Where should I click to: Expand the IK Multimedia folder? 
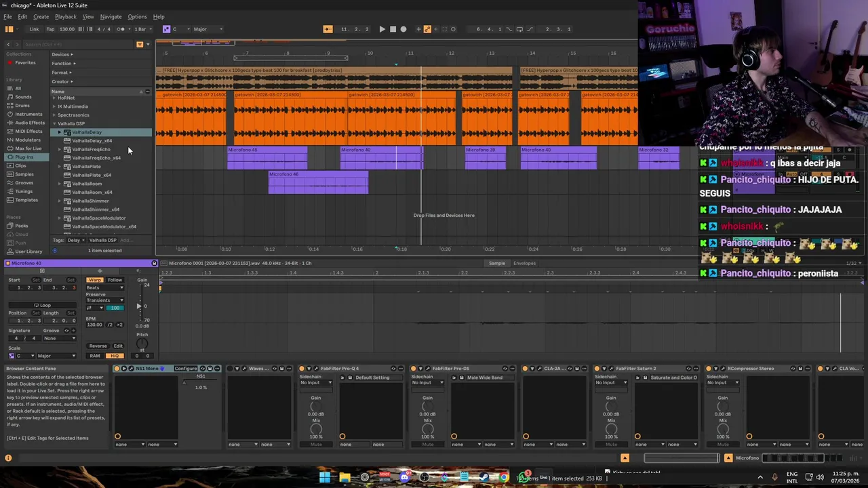coord(54,106)
